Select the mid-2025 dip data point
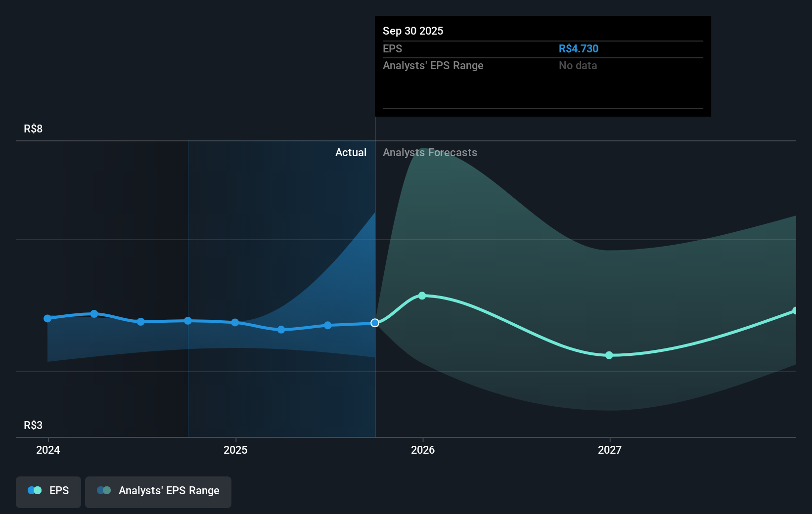Image resolution: width=812 pixels, height=514 pixels. click(x=281, y=329)
